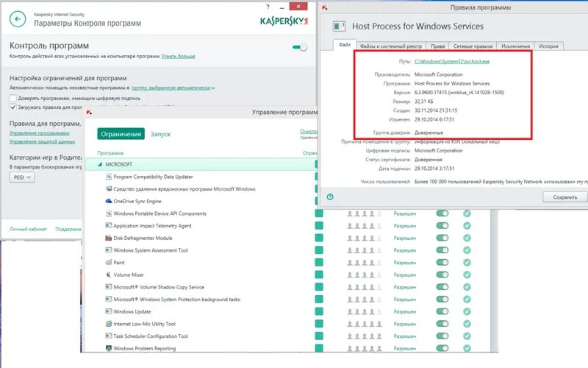Open Разрешен dropdown for Volume Mixer

[405, 275]
